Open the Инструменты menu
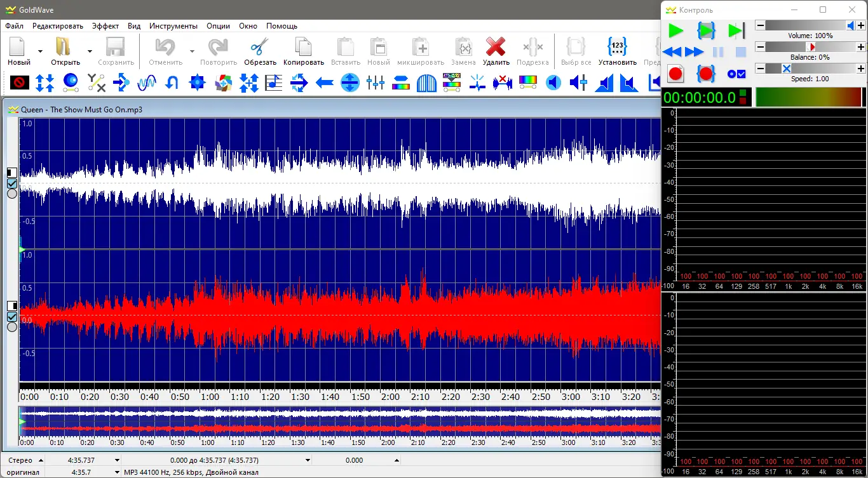 (x=173, y=26)
